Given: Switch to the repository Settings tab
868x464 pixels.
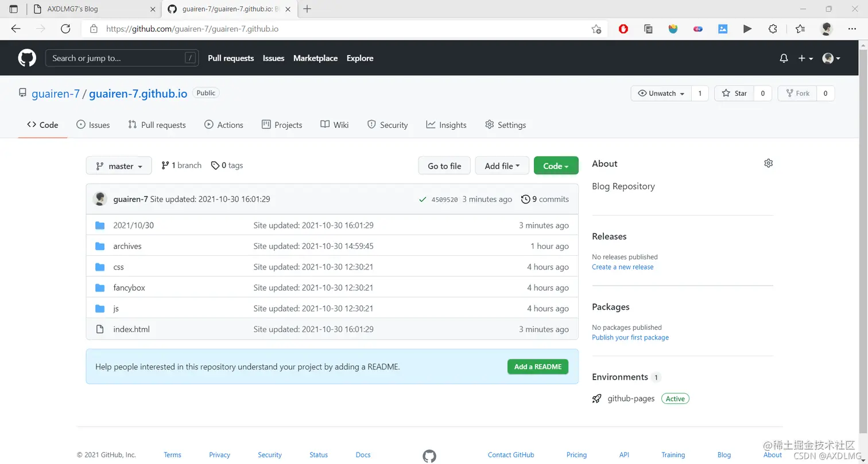Looking at the screenshot, I should [x=506, y=125].
